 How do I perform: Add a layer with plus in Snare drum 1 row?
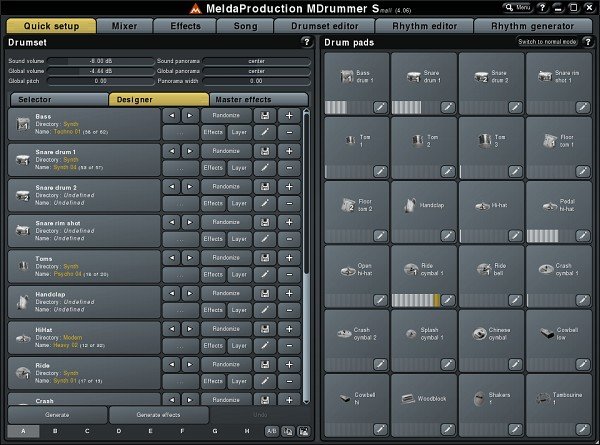(x=289, y=151)
